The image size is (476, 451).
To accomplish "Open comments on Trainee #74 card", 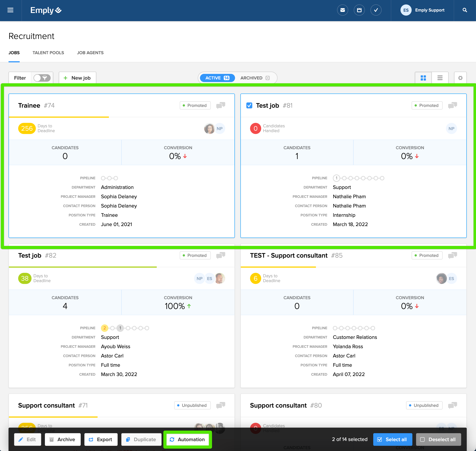I will (220, 105).
